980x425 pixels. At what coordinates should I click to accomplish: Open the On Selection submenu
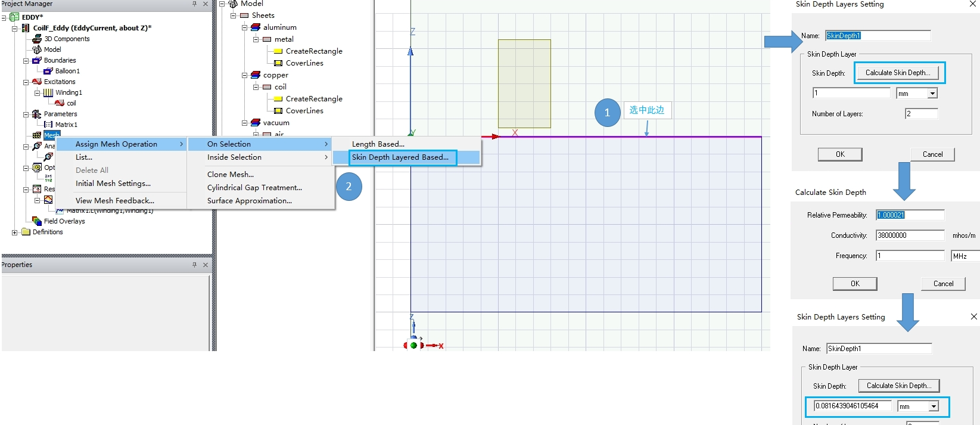260,144
